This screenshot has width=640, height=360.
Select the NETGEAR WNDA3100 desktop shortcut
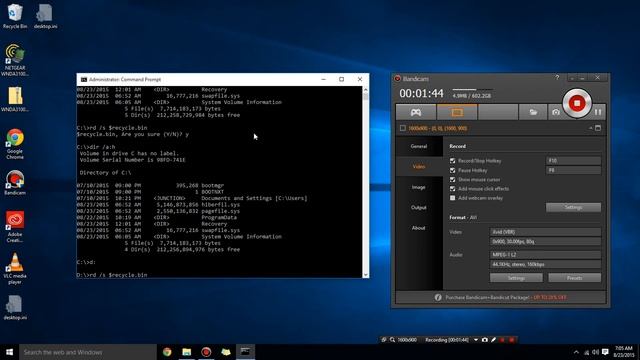15,60
